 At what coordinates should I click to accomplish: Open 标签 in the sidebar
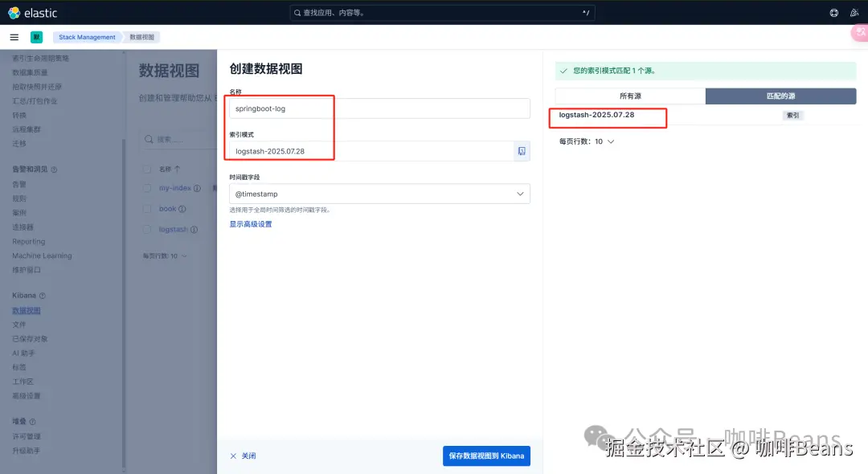[x=19, y=367]
